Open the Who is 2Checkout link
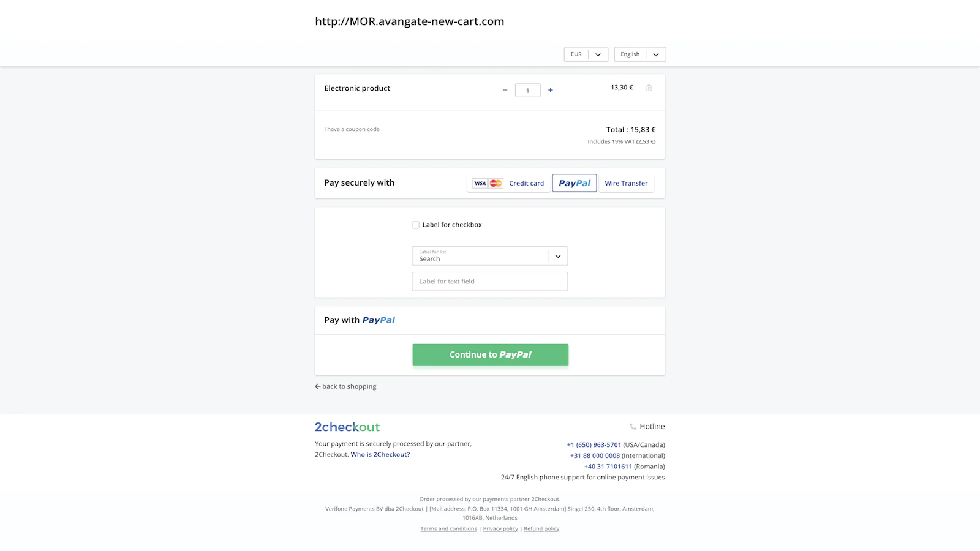Viewport: 980px width, 551px height. (380, 454)
